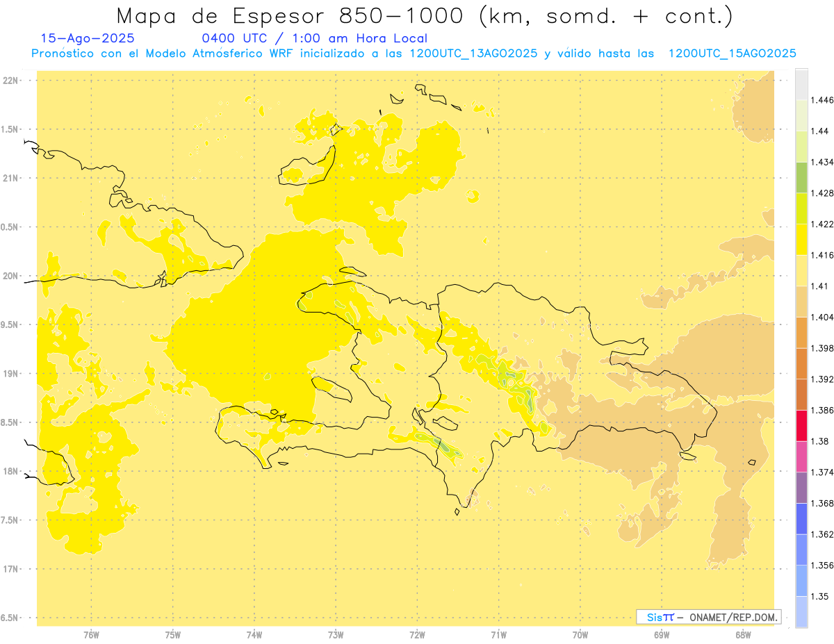Pick the periwinkle 1.356–1.362 legend swatch

click(801, 550)
